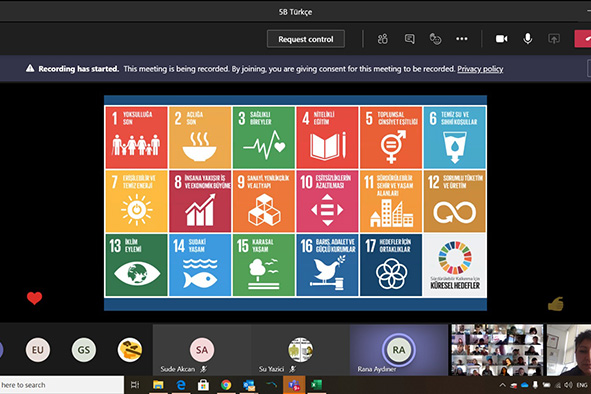Click Sude Akcan's muted microphone icon
The height and width of the screenshot is (394, 591).
204,369
